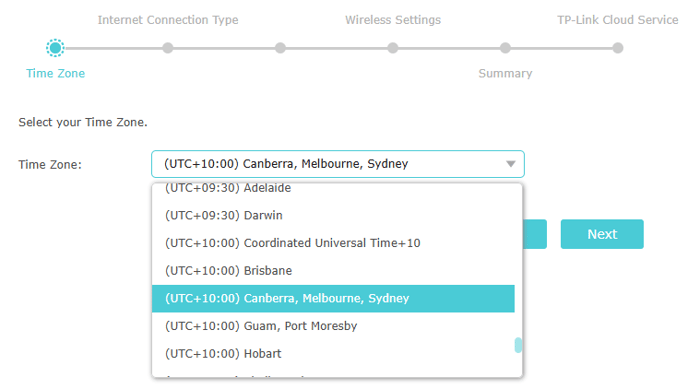Viewport: 688px width, 389px height.
Task: Choose (UTC+10:00) Guam, Port Moresby
Action: pyautogui.click(x=333, y=326)
